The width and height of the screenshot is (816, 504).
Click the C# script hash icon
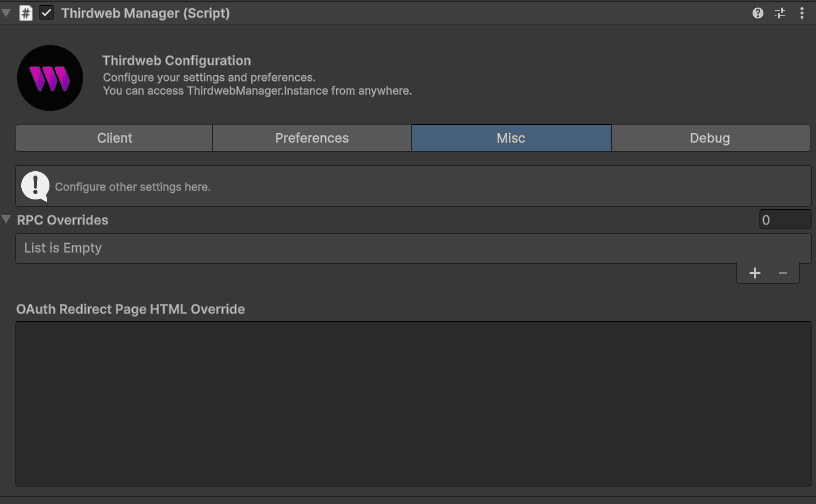coord(26,13)
